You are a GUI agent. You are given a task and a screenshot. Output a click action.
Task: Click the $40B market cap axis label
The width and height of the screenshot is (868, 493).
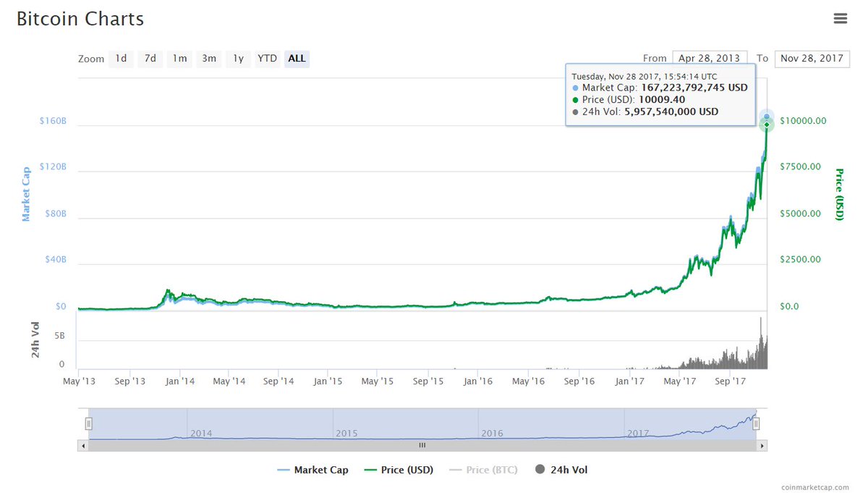point(55,260)
